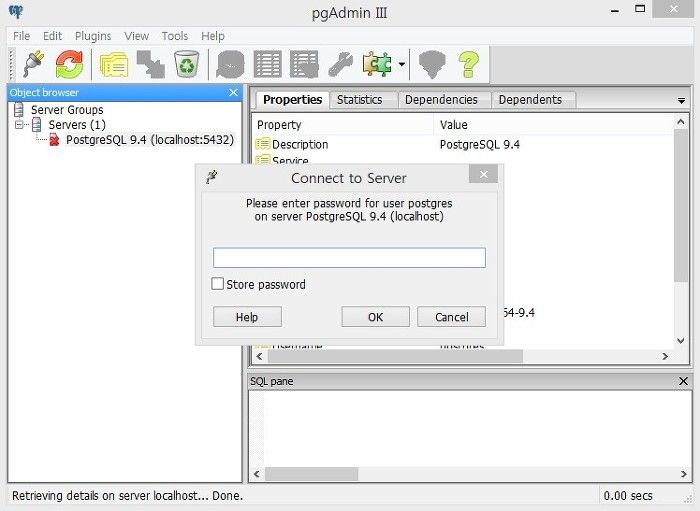
Task: Enable the Store password checkbox
Action: 217,284
